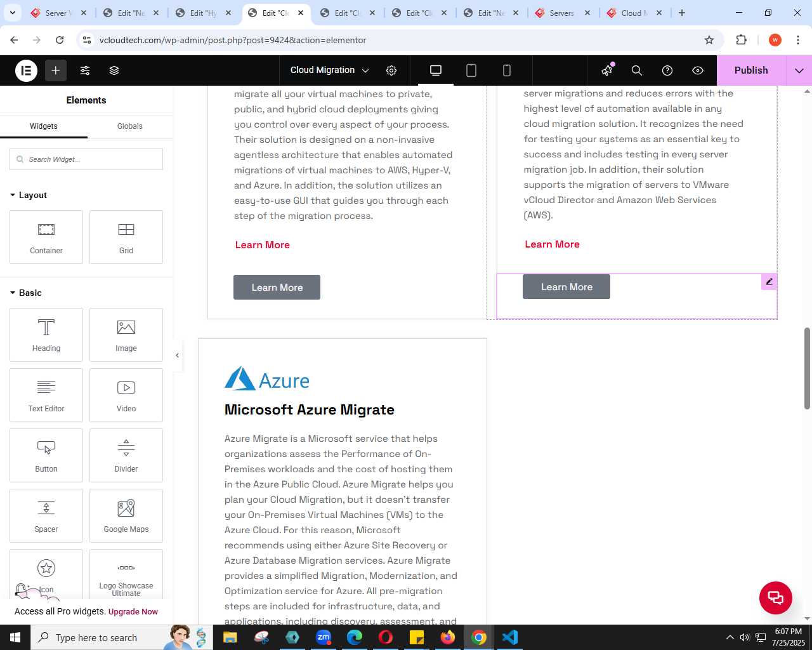Open page settings gear icon

click(391, 70)
